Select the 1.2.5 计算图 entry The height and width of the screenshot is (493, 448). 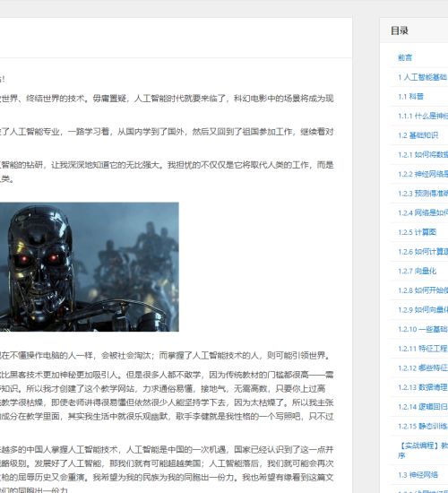pos(417,232)
